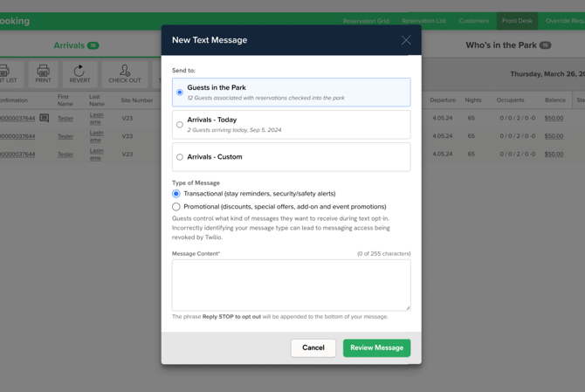585x392 pixels.
Task: Click the Cancel button
Action: pos(313,347)
